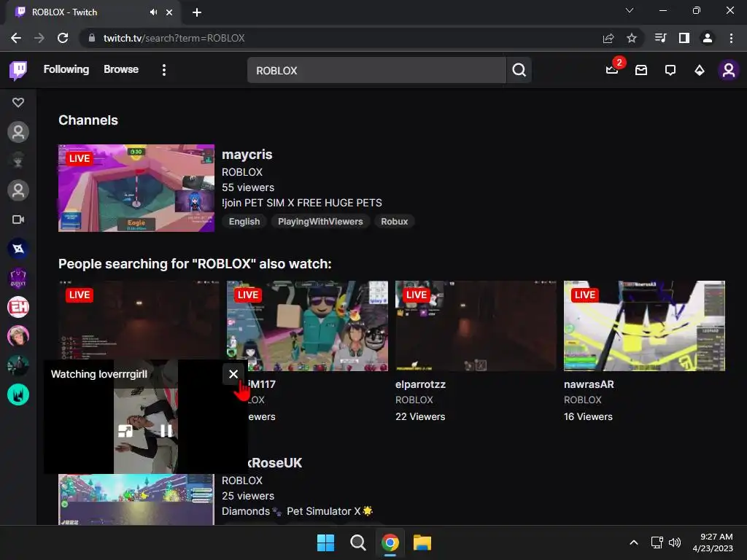Click the Recommended Channels camera icon
747x560 pixels.
pos(18,219)
